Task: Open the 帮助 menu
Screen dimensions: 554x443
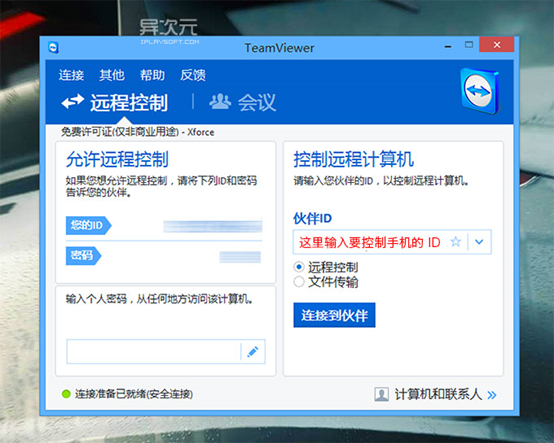Action: point(152,75)
